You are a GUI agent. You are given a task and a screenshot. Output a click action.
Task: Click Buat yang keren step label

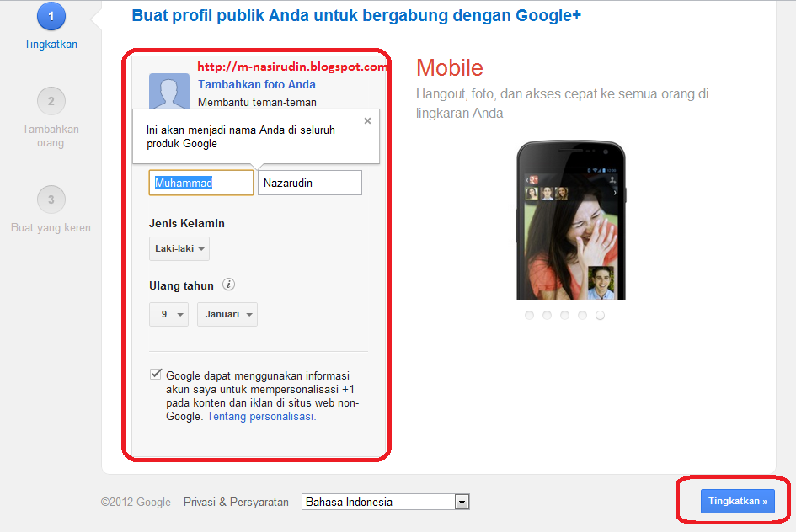tap(51, 228)
